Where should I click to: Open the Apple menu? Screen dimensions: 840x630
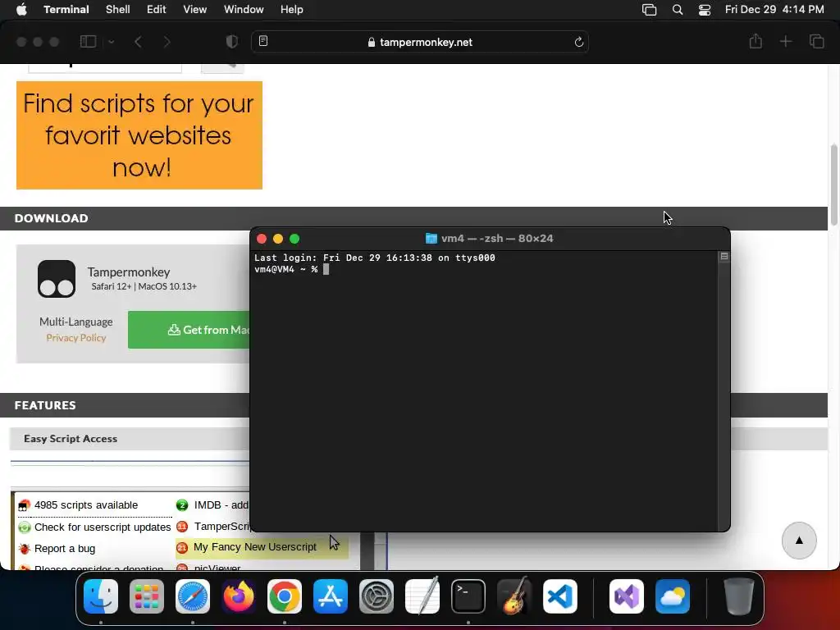tap(21, 10)
